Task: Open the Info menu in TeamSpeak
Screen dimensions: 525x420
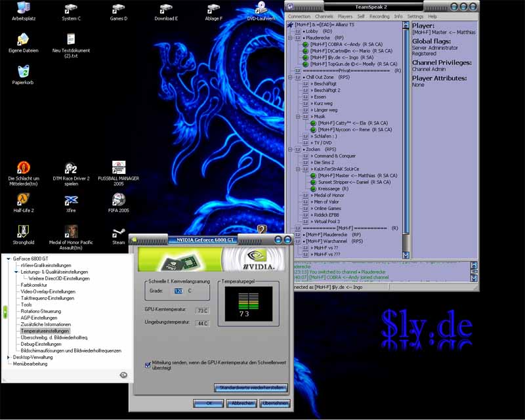Action: (x=398, y=16)
